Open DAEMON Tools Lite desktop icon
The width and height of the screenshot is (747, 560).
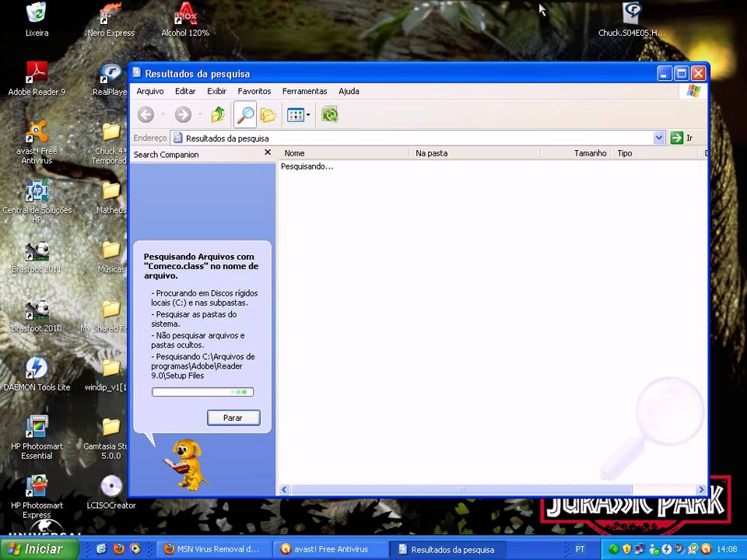point(37,369)
